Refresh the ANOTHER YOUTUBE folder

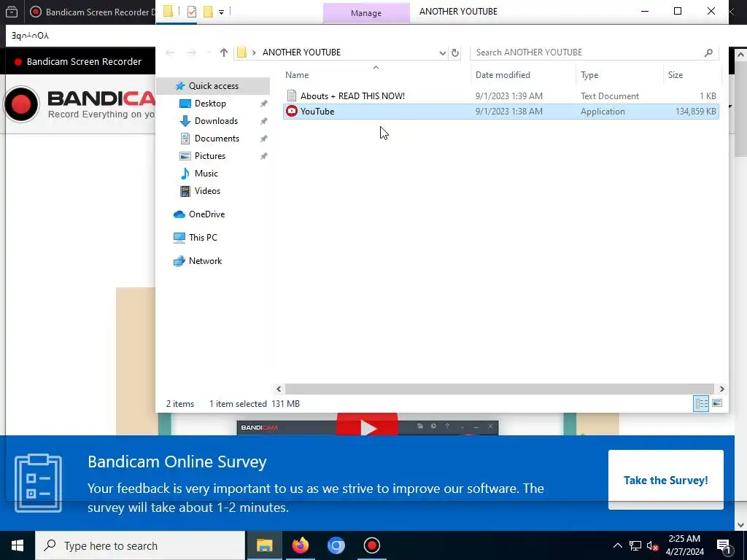[x=455, y=52]
